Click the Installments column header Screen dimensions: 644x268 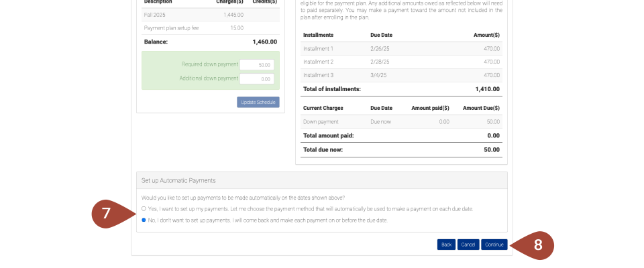tap(319, 35)
